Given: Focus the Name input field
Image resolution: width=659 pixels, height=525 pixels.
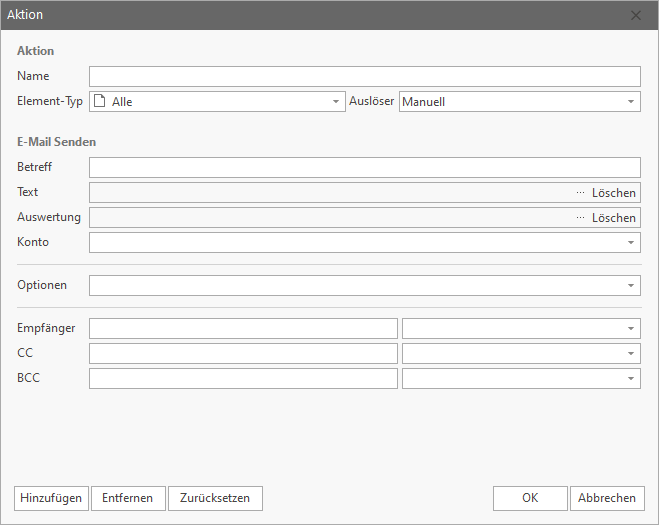Looking at the screenshot, I should tap(364, 77).
